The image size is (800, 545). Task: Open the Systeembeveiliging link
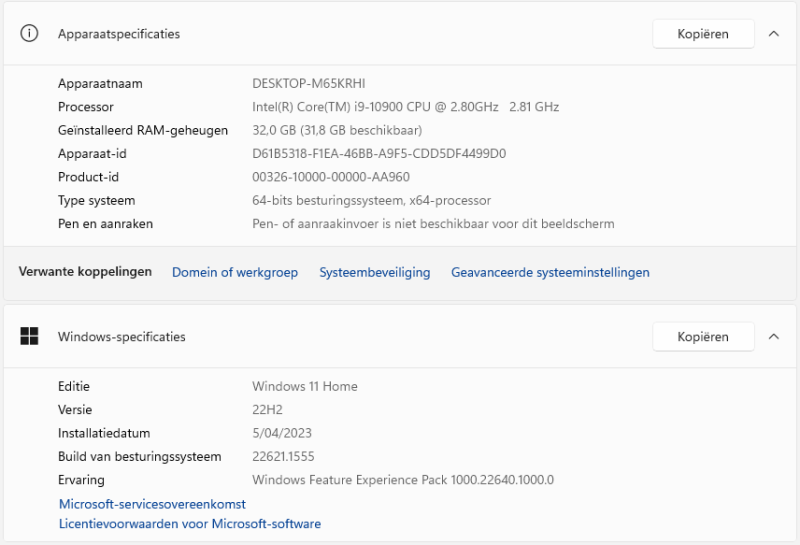(374, 272)
